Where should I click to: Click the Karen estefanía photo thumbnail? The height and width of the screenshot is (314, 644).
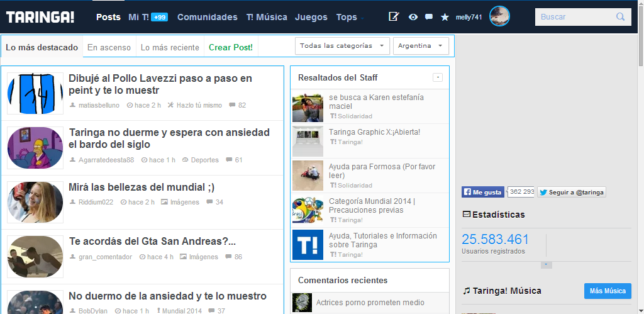pyautogui.click(x=308, y=107)
